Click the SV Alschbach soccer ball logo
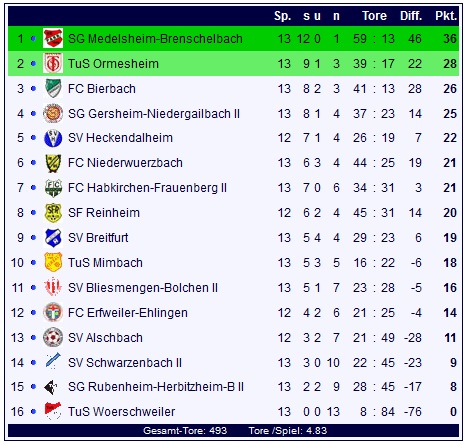469x444 pixels. 53,337
